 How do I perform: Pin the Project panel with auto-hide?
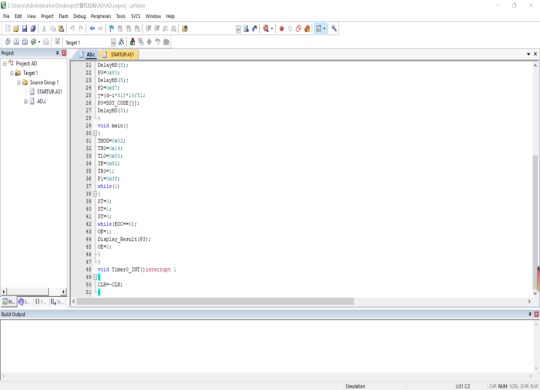(58, 53)
